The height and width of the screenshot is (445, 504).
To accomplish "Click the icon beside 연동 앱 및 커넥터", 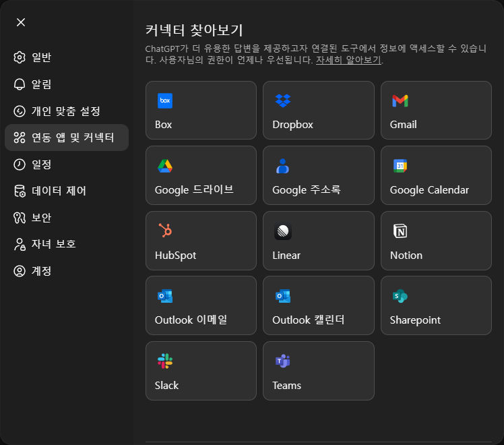I will 20,138.
